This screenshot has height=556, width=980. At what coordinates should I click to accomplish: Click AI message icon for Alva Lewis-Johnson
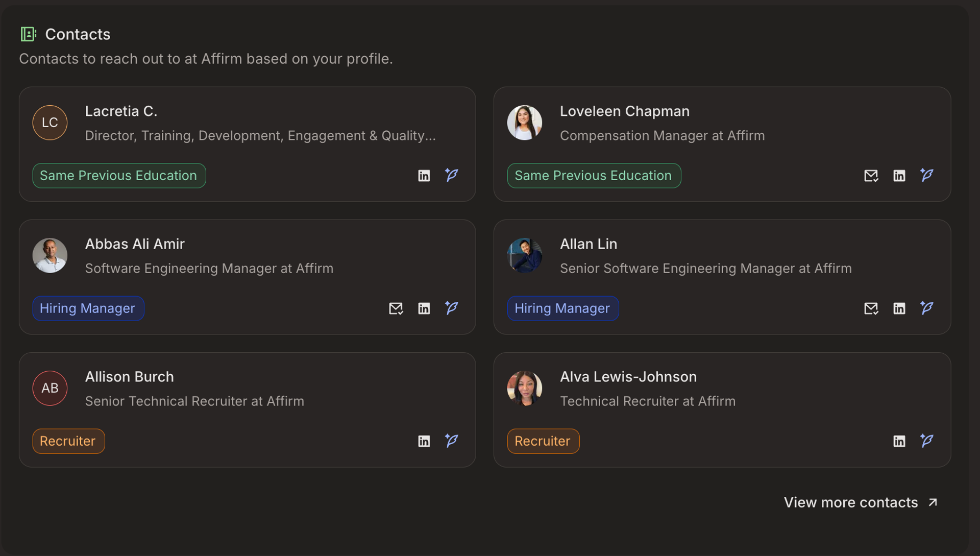click(x=927, y=441)
